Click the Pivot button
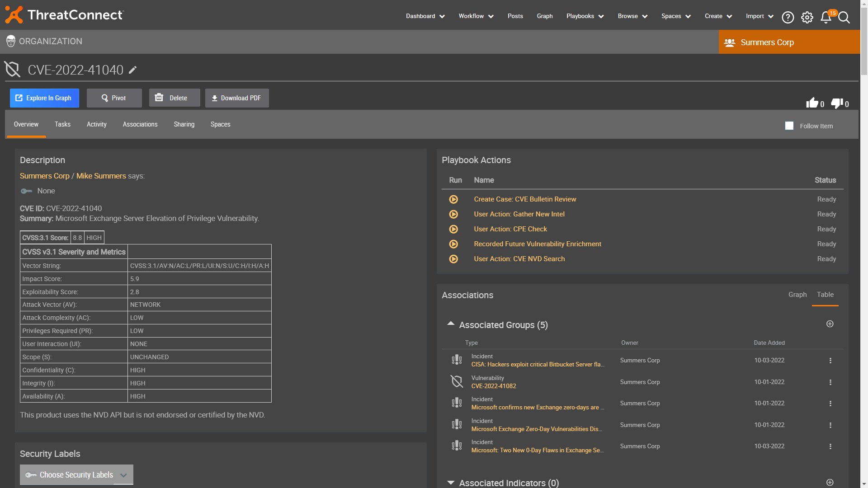 (114, 98)
